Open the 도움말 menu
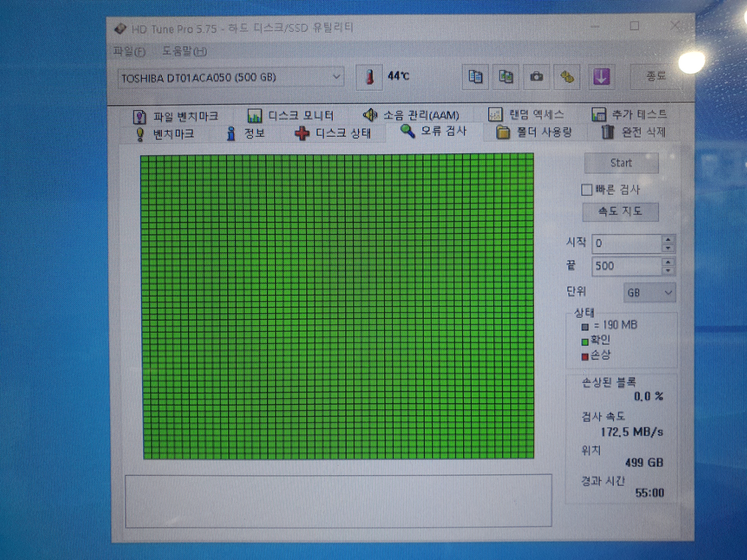The height and width of the screenshot is (560, 747). click(184, 51)
